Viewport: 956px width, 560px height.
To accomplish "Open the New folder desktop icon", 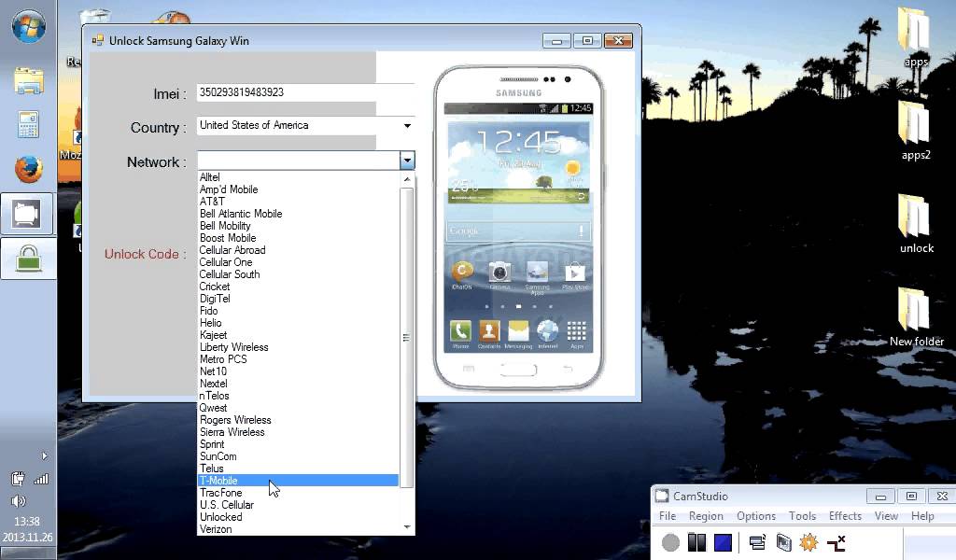I will (x=916, y=316).
